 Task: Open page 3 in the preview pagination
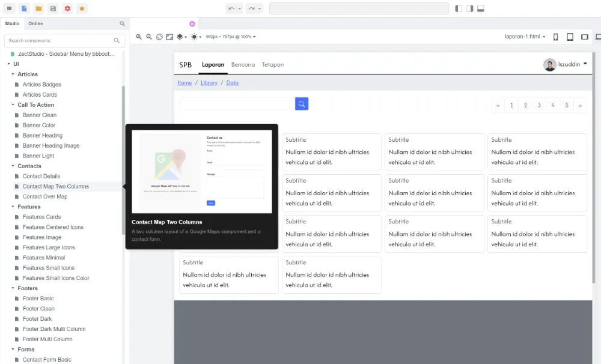coord(539,105)
